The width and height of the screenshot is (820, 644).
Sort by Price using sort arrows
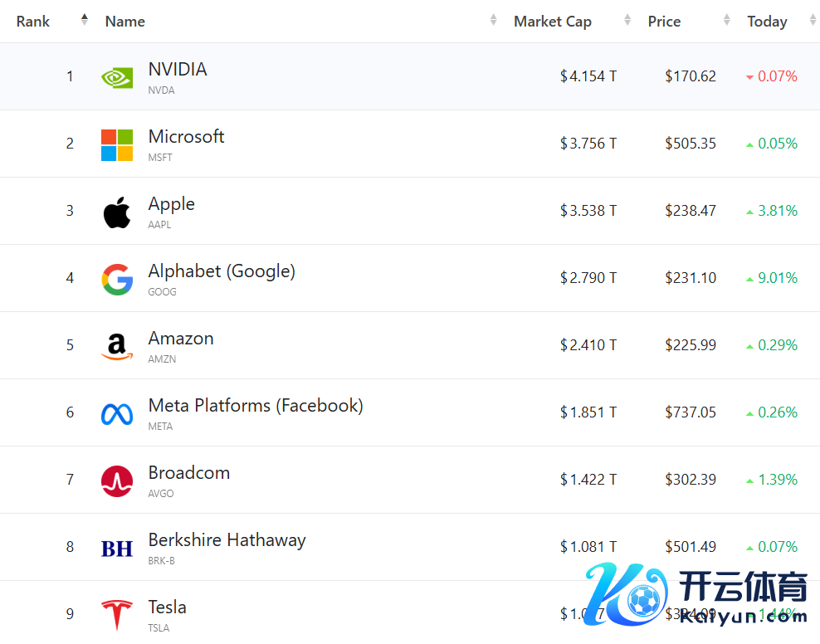click(x=727, y=21)
